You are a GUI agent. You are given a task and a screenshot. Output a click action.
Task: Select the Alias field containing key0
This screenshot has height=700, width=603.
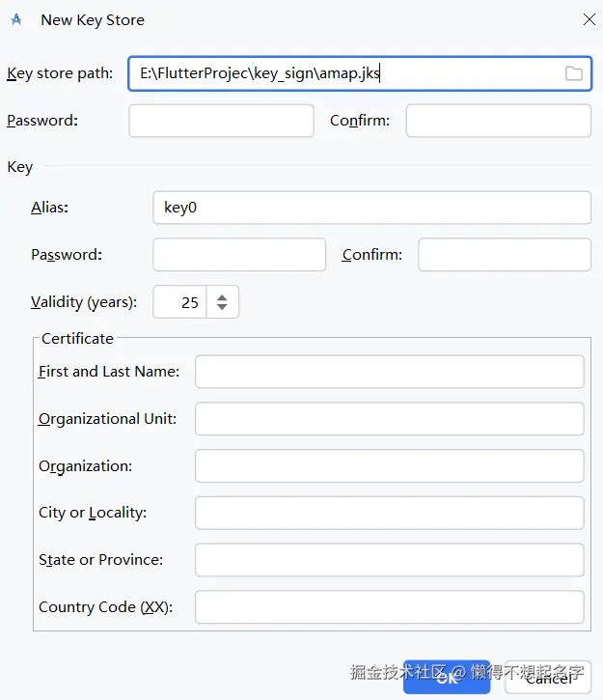371,208
